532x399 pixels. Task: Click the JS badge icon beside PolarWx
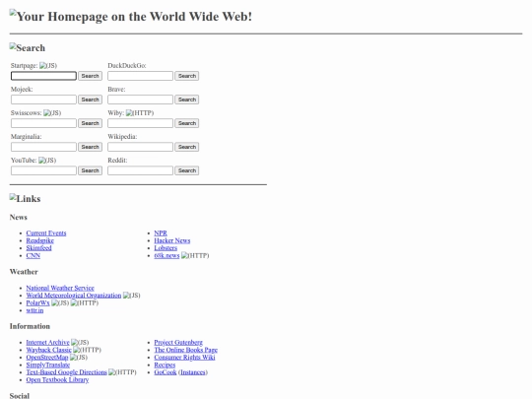click(x=60, y=302)
